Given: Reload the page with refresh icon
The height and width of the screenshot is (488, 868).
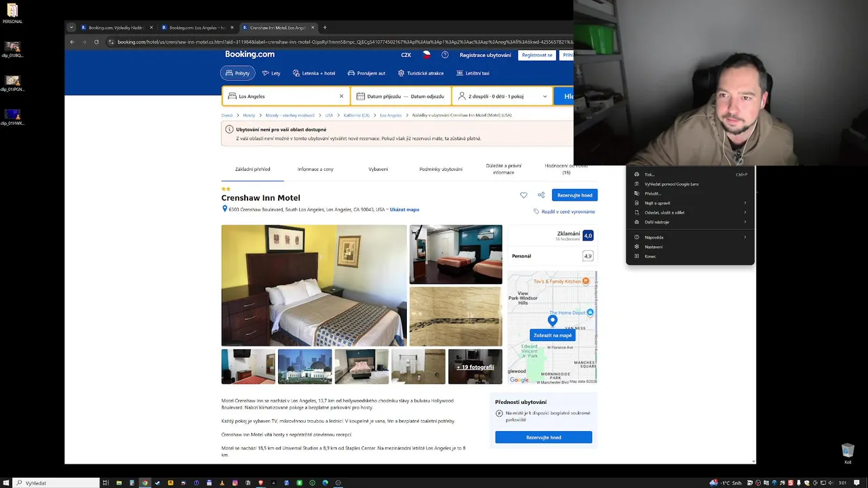Looking at the screenshot, I should (96, 42).
